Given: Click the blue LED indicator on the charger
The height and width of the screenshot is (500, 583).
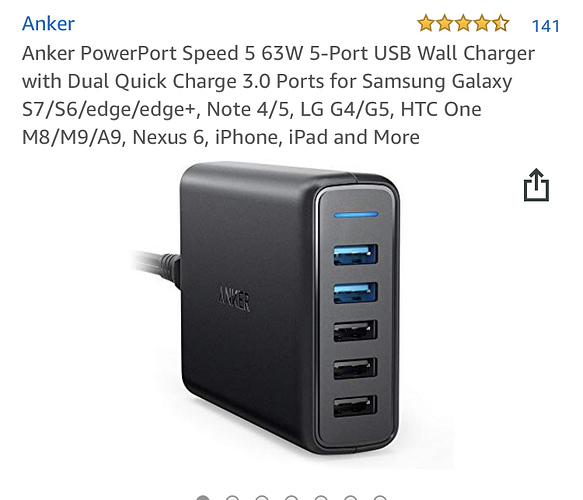Looking at the screenshot, I should (x=356, y=214).
